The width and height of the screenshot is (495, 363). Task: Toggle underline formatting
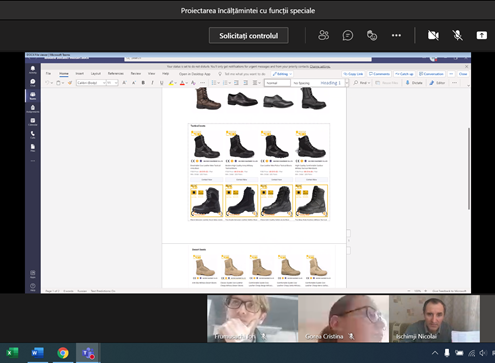coord(162,83)
